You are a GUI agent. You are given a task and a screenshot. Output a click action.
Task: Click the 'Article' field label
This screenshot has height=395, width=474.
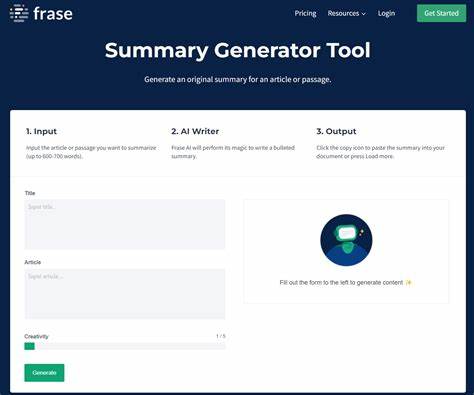pos(33,262)
